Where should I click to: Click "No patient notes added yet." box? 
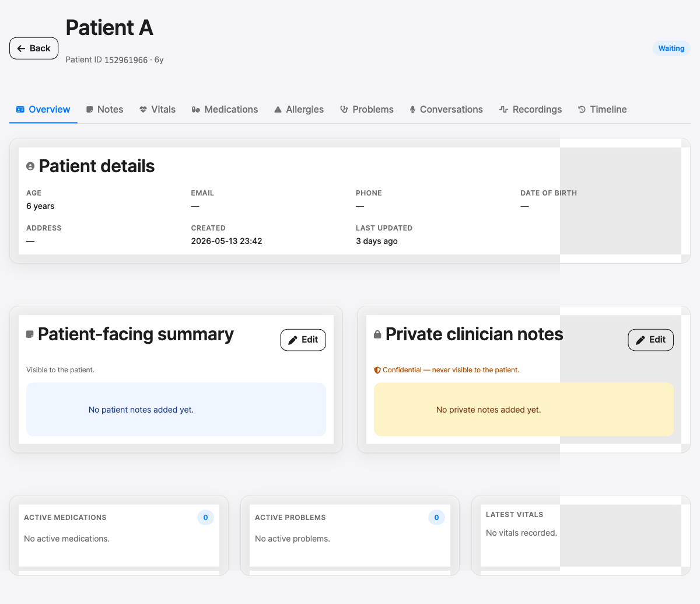tap(176, 410)
